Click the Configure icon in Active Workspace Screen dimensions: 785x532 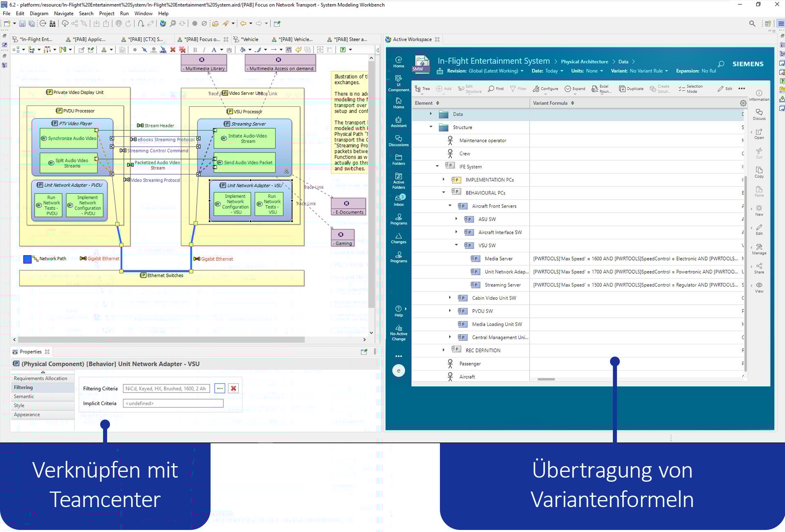click(545, 88)
